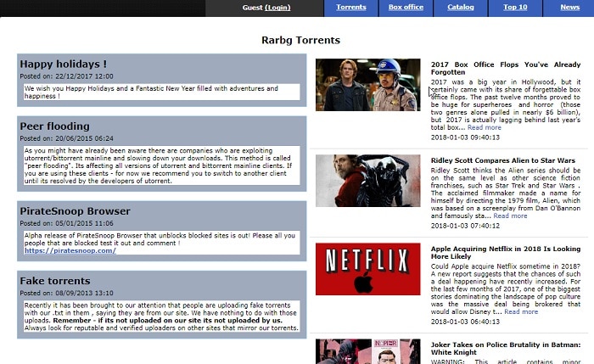This screenshot has width=594, height=364.
Task: Open the Login link next to Guest
Action: coord(277,8)
